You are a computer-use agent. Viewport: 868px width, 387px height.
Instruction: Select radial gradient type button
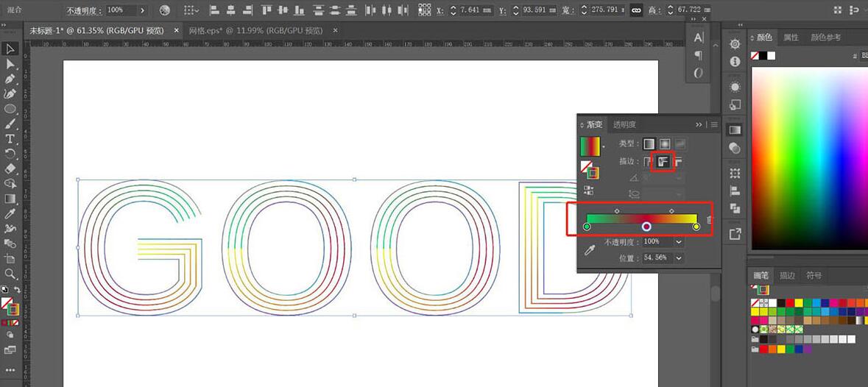tap(664, 144)
